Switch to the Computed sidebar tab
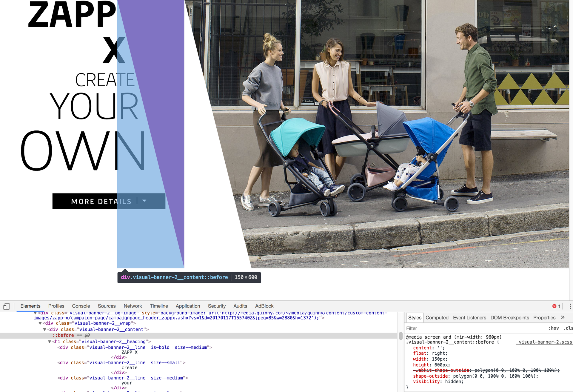Viewport: 573px width, 392px height. 437,318
